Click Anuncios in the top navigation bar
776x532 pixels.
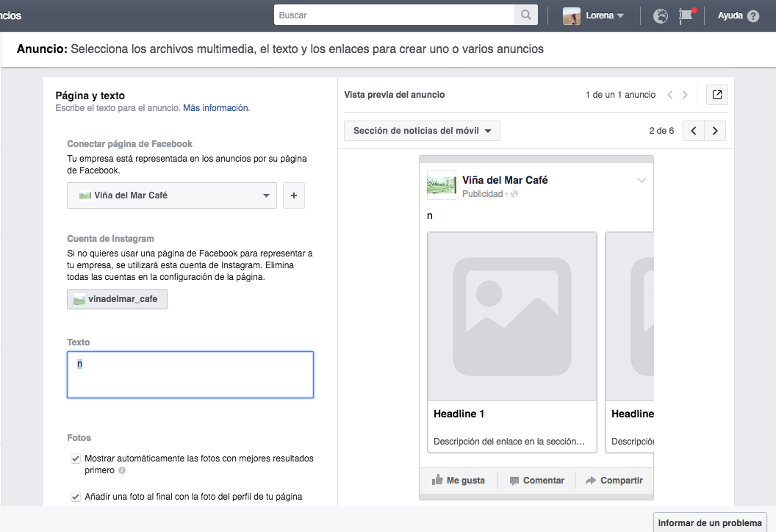point(11,15)
